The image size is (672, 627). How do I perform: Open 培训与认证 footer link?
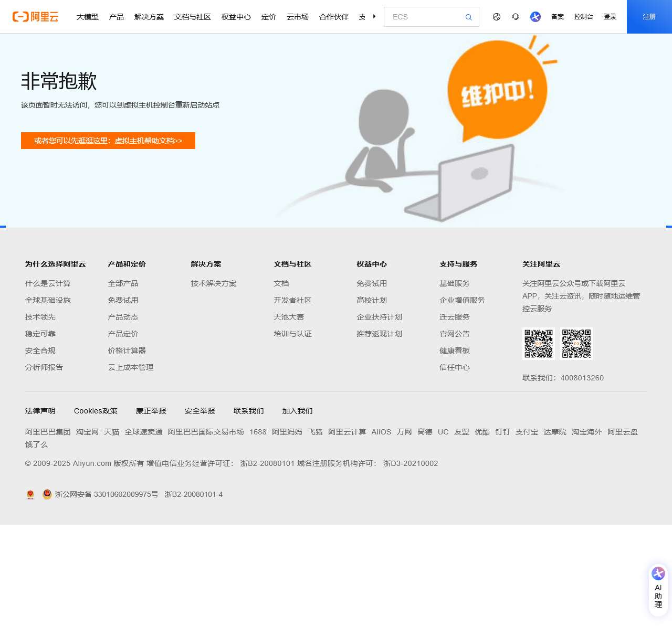pyautogui.click(x=293, y=334)
